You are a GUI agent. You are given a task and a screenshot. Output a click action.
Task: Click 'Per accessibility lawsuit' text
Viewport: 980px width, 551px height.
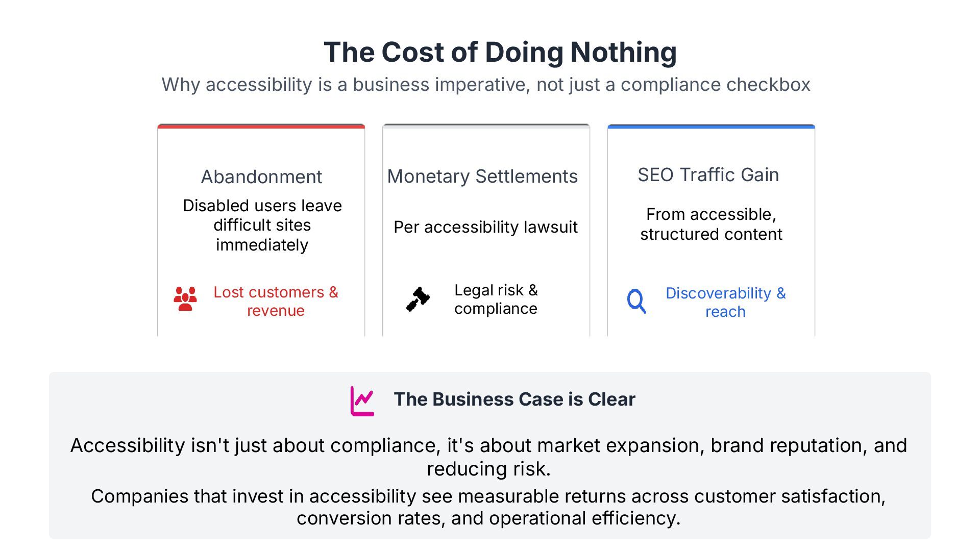pos(485,227)
